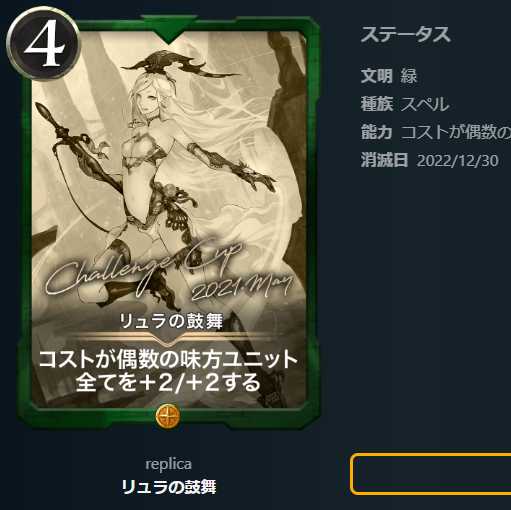Image resolution: width=511 pixels, height=510 pixels.
Task: Click the orange round gem below card text
Action: [x=168, y=416]
